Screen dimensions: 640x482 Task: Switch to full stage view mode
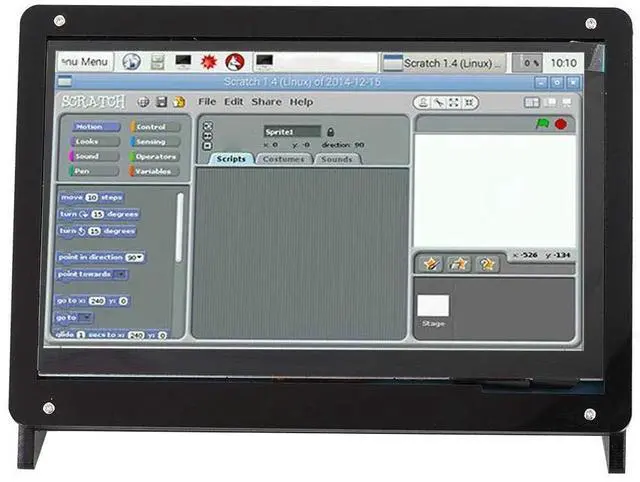(x=551, y=102)
